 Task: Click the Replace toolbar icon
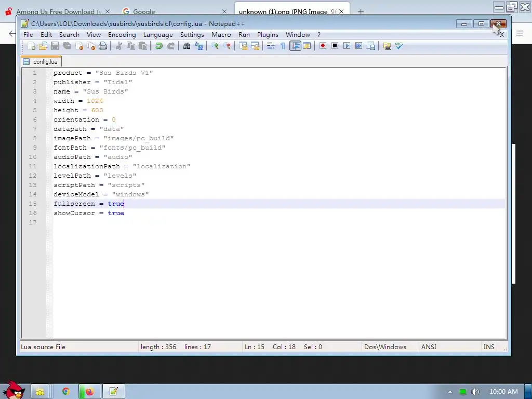click(199, 46)
